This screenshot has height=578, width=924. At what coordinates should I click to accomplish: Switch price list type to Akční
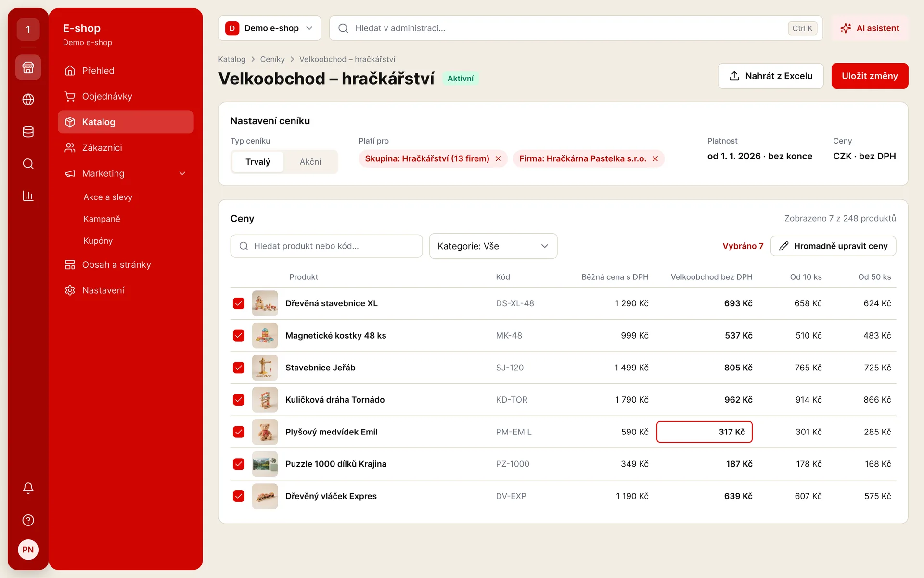(310, 162)
